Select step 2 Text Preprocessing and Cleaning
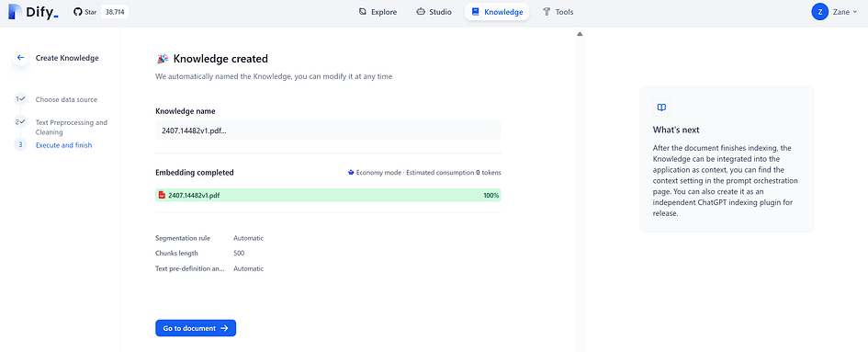 [x=72, y=127]
